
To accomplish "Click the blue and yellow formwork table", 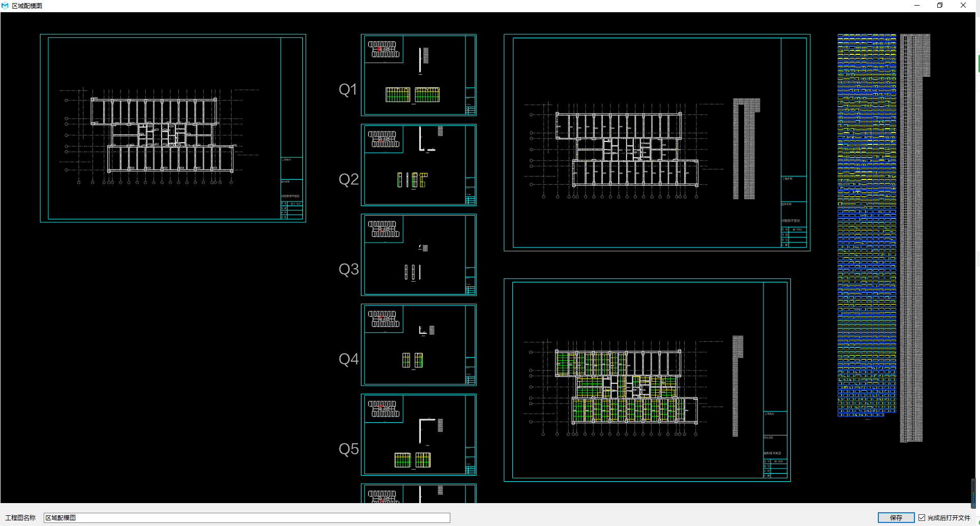I will click(867, 225).
